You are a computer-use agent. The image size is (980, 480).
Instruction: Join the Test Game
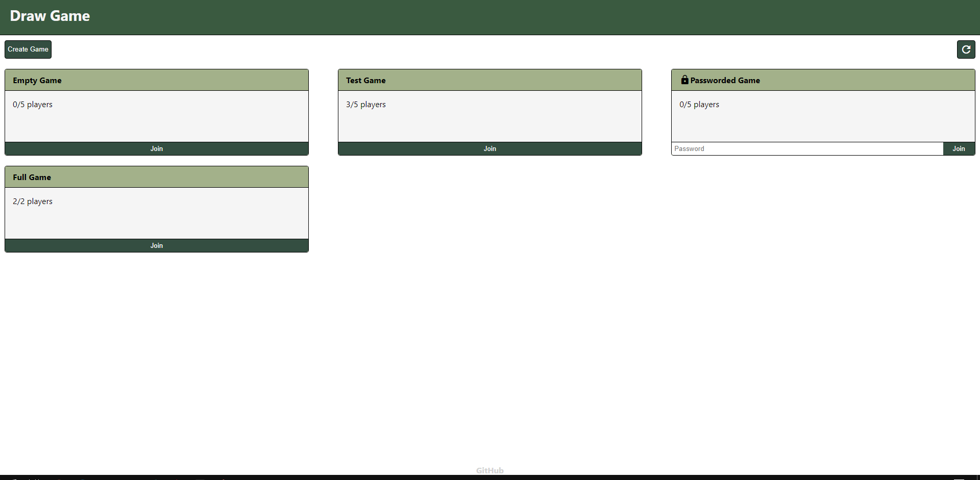[x=490, y=148]
